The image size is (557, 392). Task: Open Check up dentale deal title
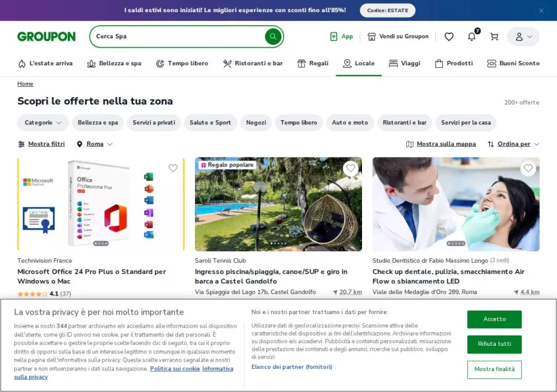[x=448, y=276]
